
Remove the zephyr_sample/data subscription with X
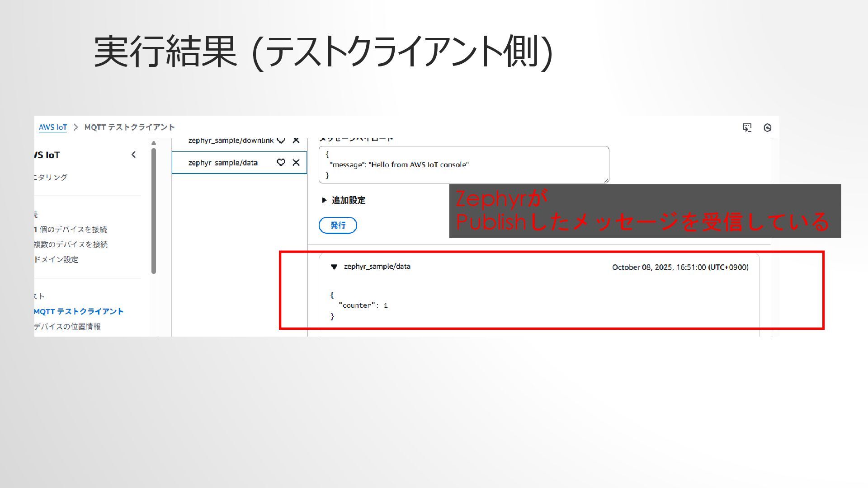[296, 162]
